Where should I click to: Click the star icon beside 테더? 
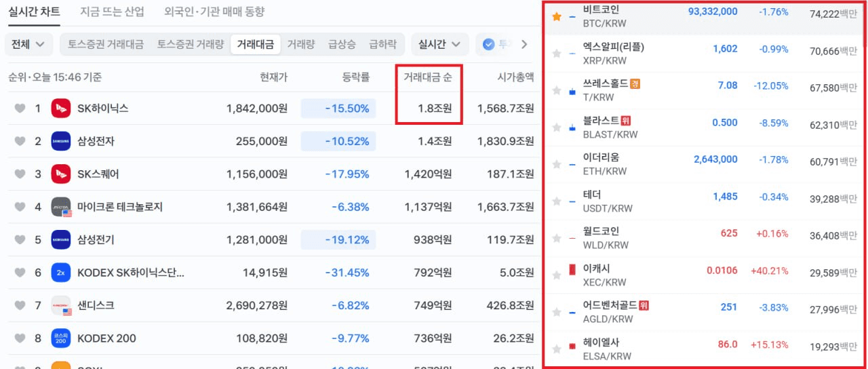557,201
